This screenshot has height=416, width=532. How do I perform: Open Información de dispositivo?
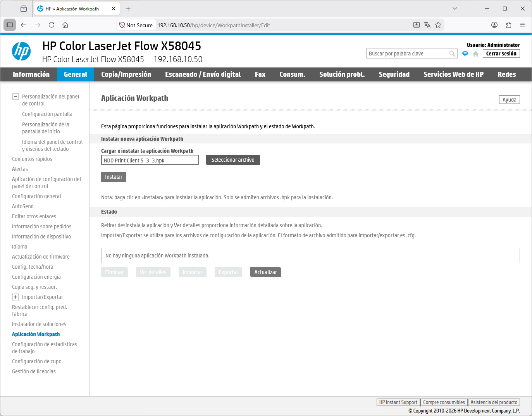point(41,236)
